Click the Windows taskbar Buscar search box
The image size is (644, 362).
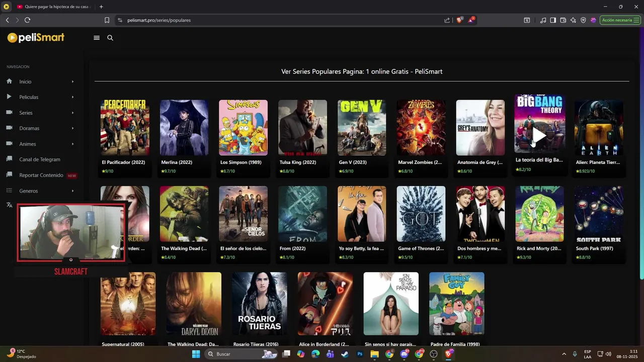click(242, 354)
